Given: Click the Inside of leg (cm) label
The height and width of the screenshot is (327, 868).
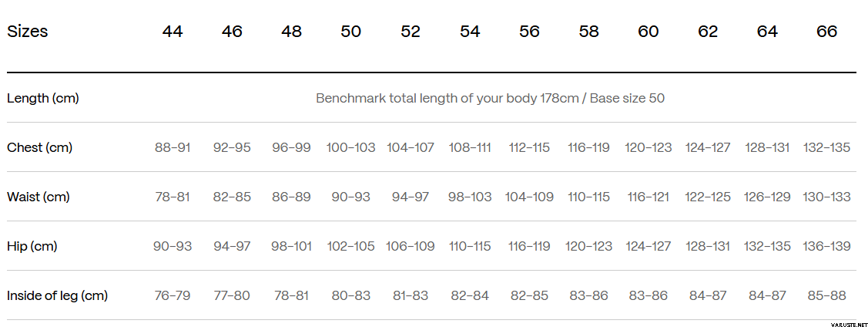Looking at the screenshot, I should pyautogui.click(x=58, y=295).
